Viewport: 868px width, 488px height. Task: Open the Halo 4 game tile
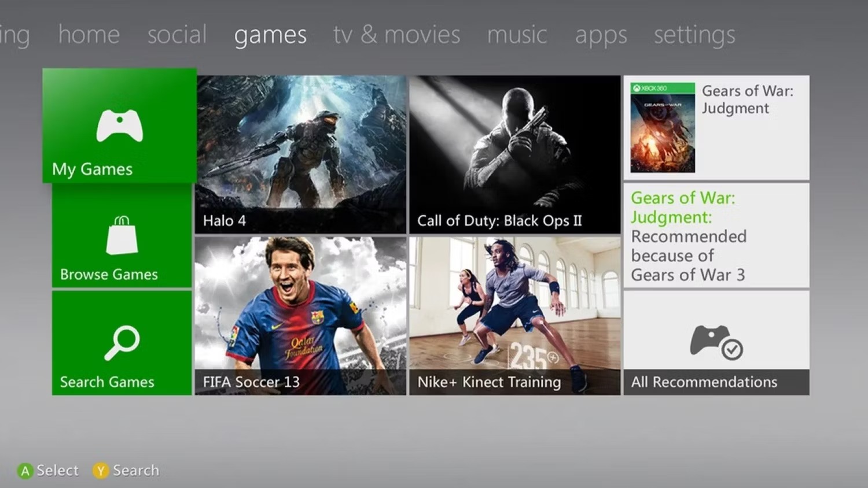(300, 154)
